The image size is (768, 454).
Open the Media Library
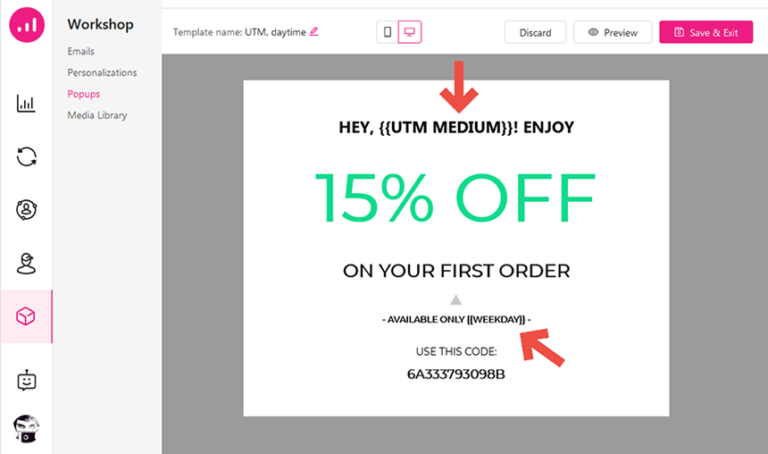pyautogui.click(x=97, y=115)
